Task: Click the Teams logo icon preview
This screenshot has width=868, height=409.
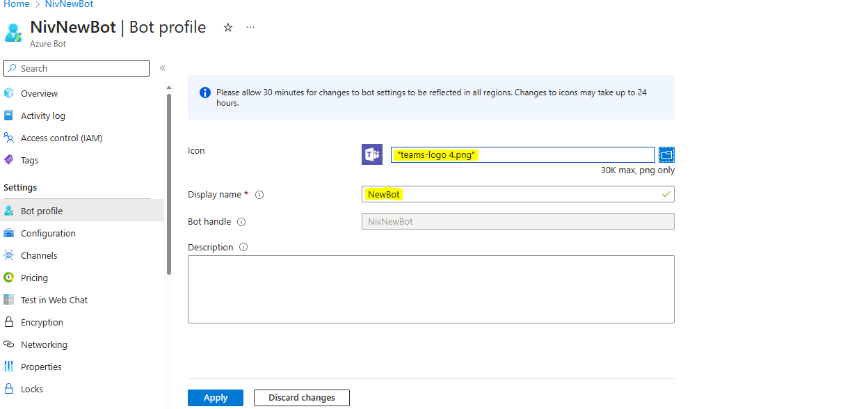Action: [372, 154]
